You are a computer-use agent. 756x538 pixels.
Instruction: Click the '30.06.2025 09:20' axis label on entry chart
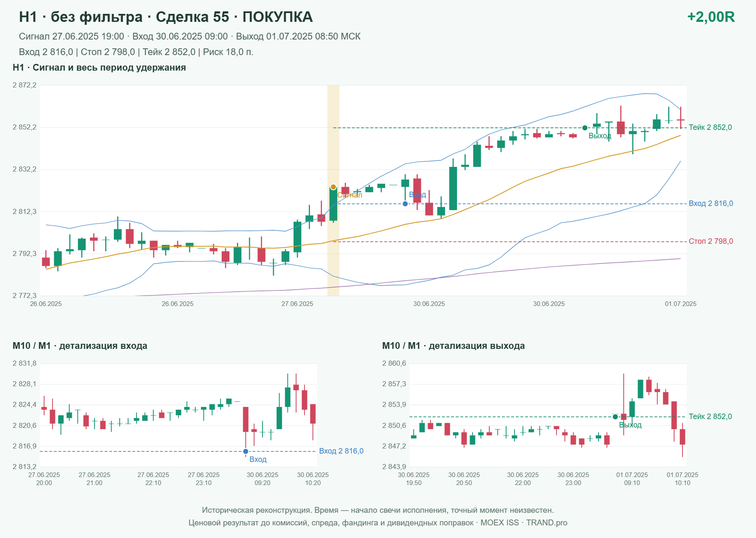(262, 479)
